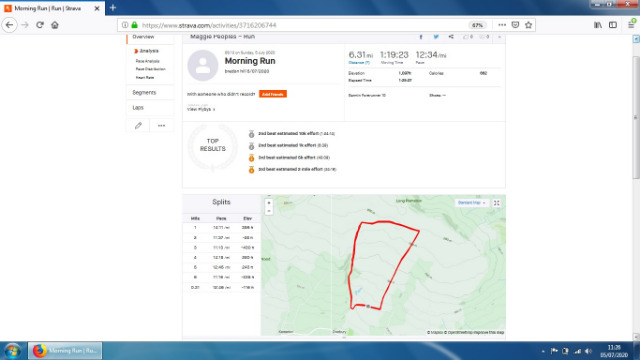Open the Heart Rate analysis link
This screenshot has width=640, height=360.
tap(145, 78)
